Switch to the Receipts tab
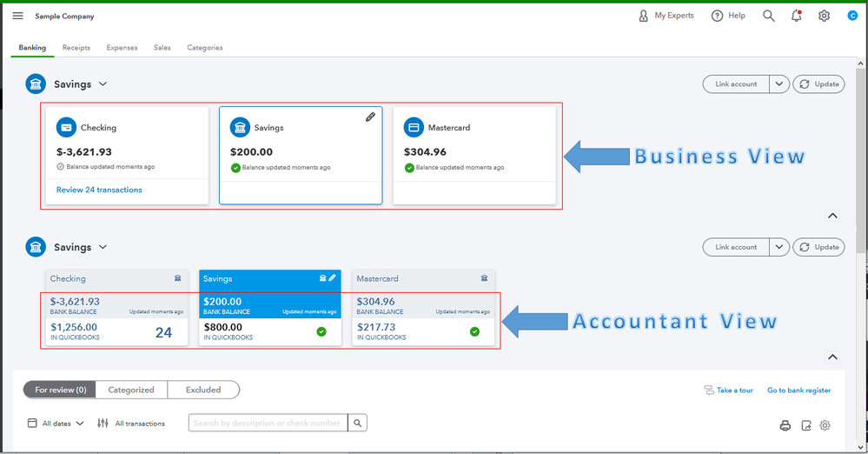Viewport: 868px width, 454px height. pos(76,48)
